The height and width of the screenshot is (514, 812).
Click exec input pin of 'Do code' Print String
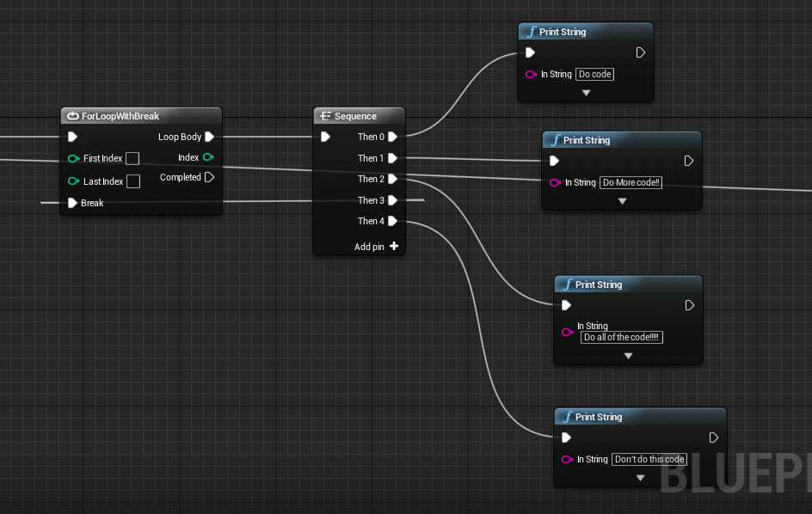[530, 52]
